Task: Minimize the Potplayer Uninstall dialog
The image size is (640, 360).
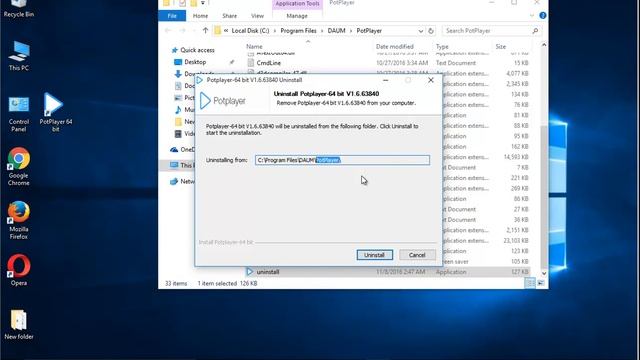Action: click(385, 80)
